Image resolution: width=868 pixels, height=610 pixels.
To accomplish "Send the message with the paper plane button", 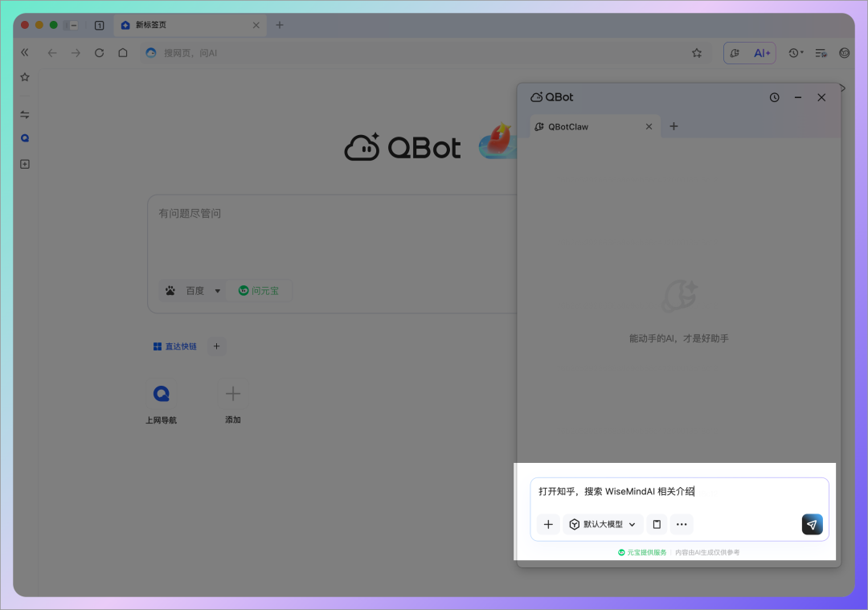I will point(812,525).
